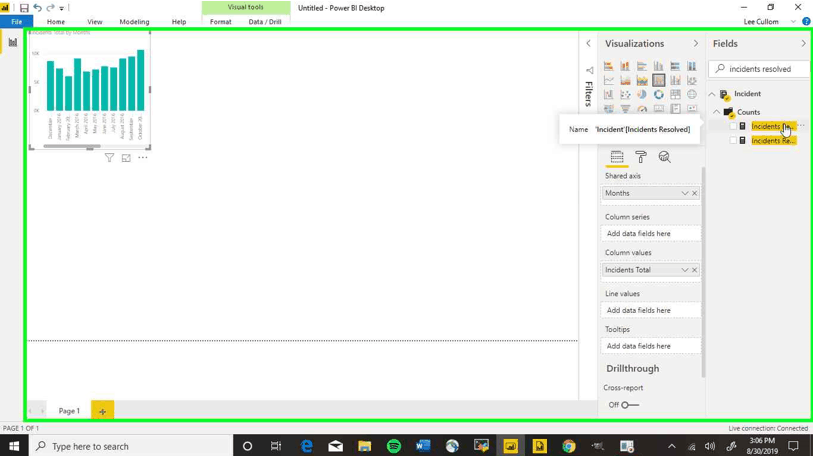
Task: Open More options ellipsis below the chart
Action: tap(143, 157)
